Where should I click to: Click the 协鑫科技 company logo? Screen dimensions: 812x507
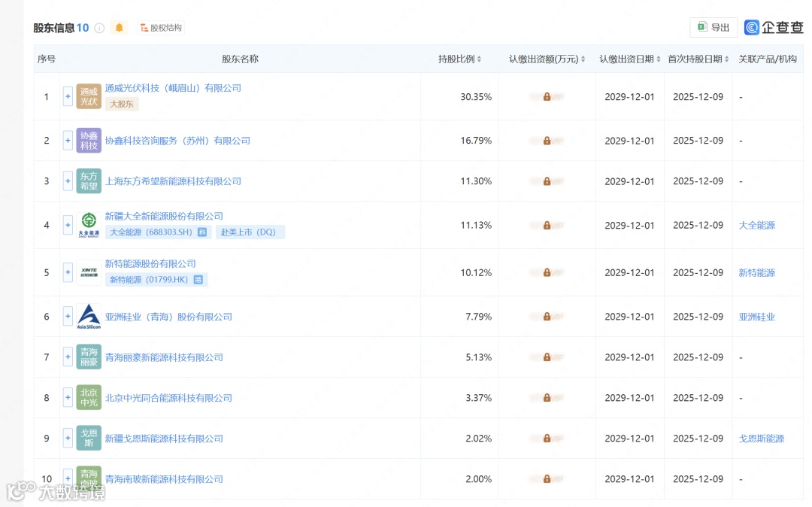point(89,141)
